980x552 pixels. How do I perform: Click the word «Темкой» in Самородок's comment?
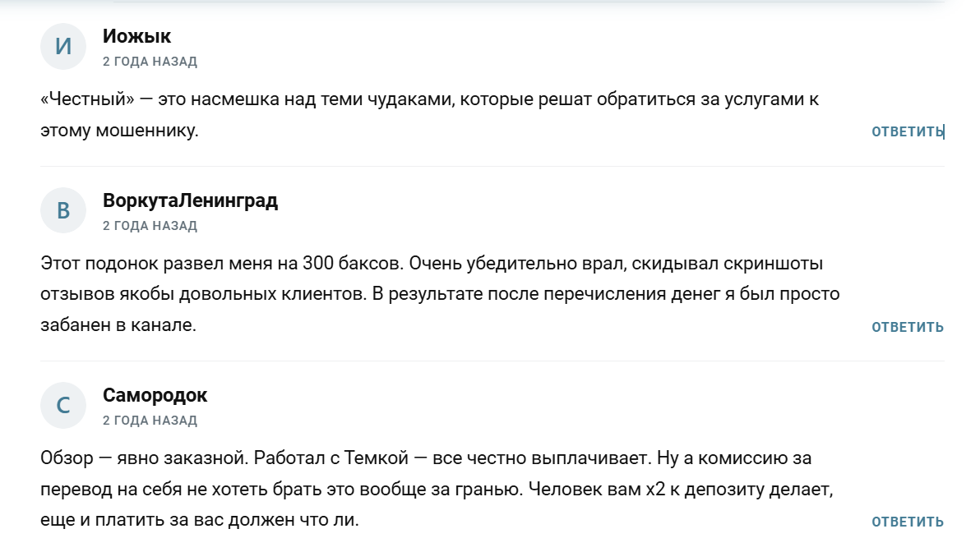[x=377, y=458]
